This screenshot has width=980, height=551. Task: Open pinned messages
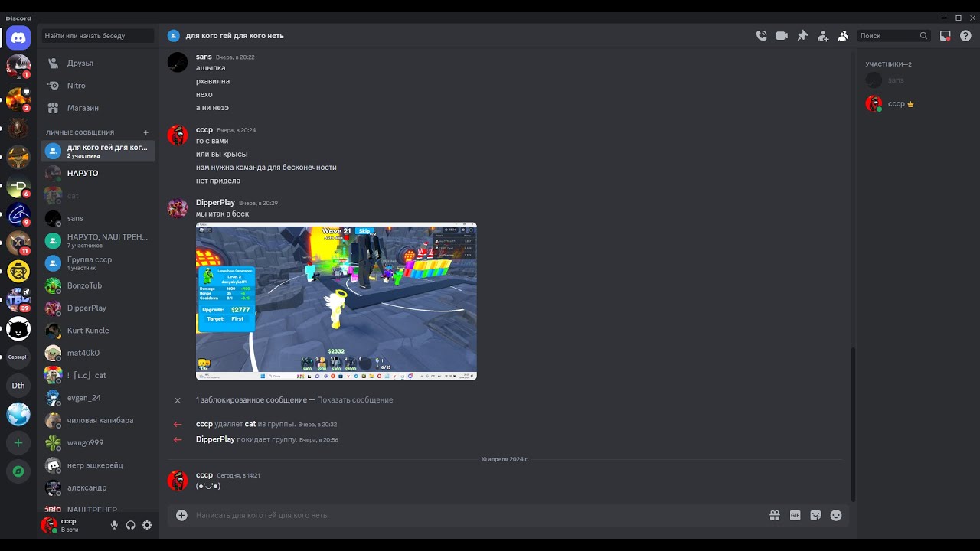coord(802,35)
